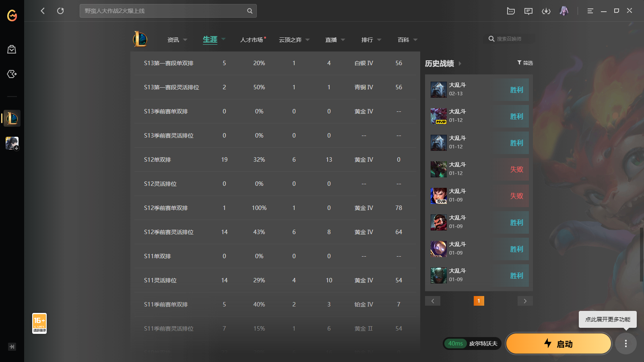
Task: Expand the 生涯 dropdown arrow
Action: click(223, 39)
